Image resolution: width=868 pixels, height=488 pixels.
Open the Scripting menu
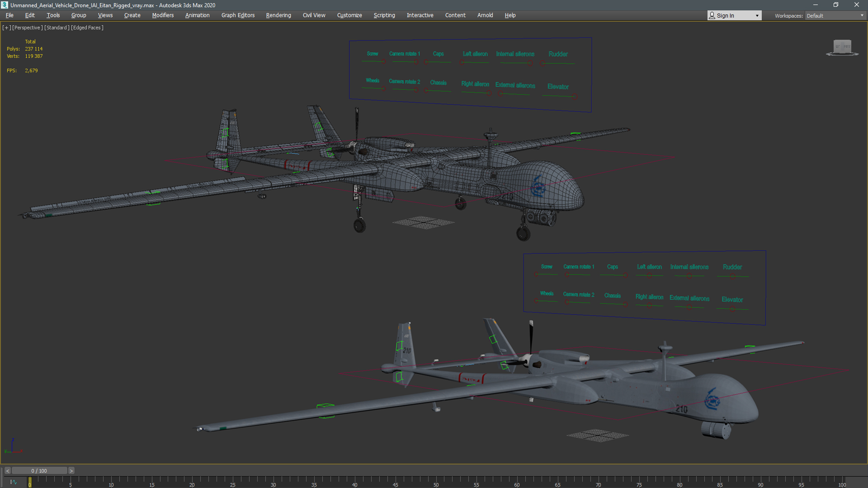384,15
